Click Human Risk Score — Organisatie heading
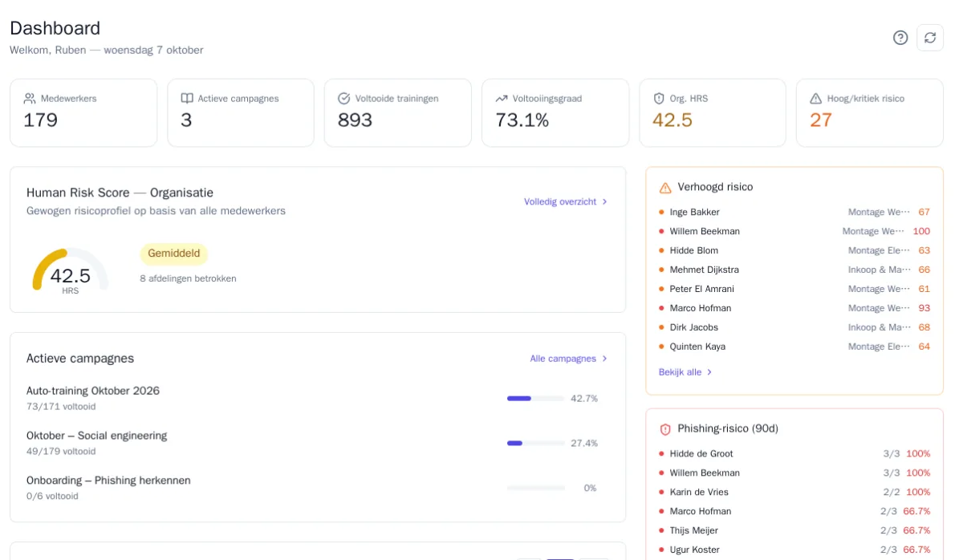 pos(120,193)
